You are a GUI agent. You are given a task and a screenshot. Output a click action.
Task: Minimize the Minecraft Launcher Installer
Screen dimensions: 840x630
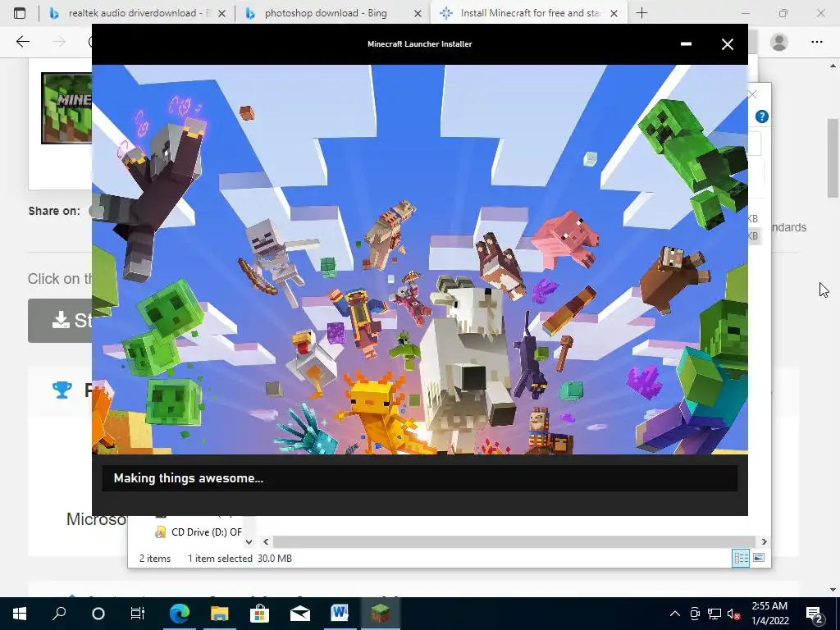tap(686, 44)
